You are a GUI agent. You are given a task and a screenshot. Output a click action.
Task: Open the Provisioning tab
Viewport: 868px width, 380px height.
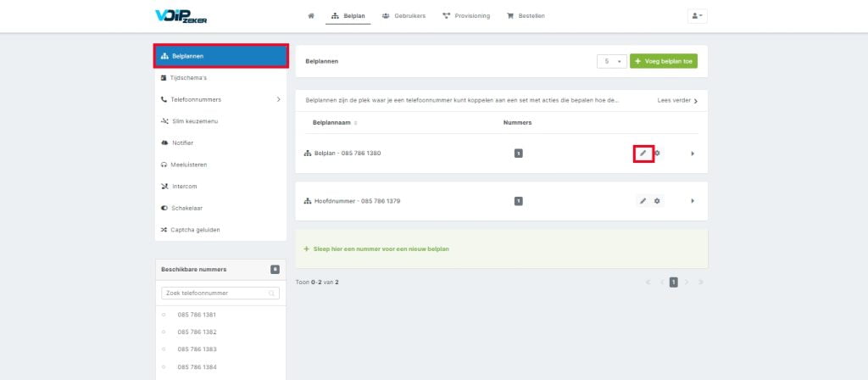[x=466, y=16]
